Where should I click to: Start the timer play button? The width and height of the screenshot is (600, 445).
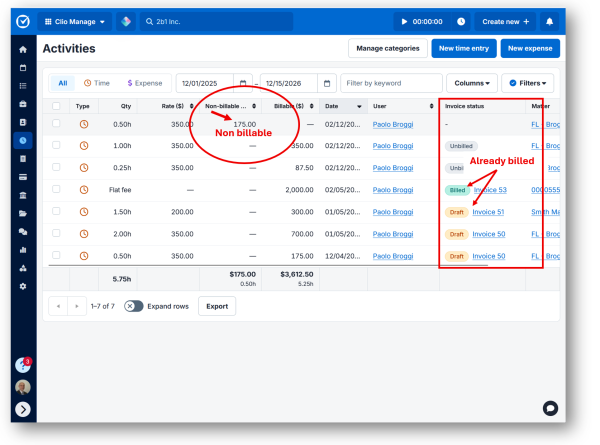pos(404,22)
